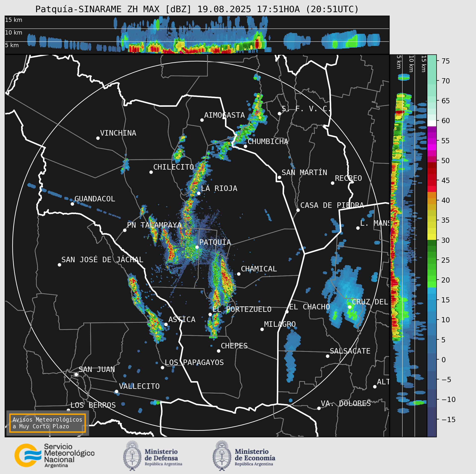Click the 10 km label on side cross-section

coord(411,64)
